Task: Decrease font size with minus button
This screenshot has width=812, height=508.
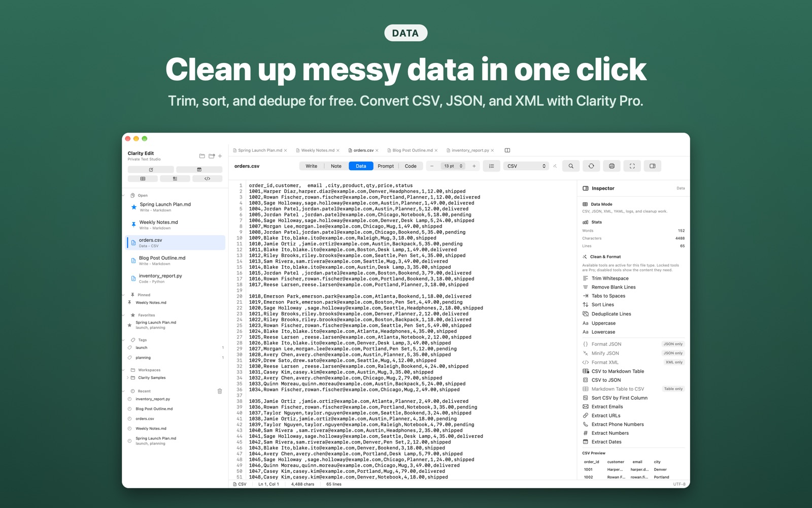Action: click(432, 166)
